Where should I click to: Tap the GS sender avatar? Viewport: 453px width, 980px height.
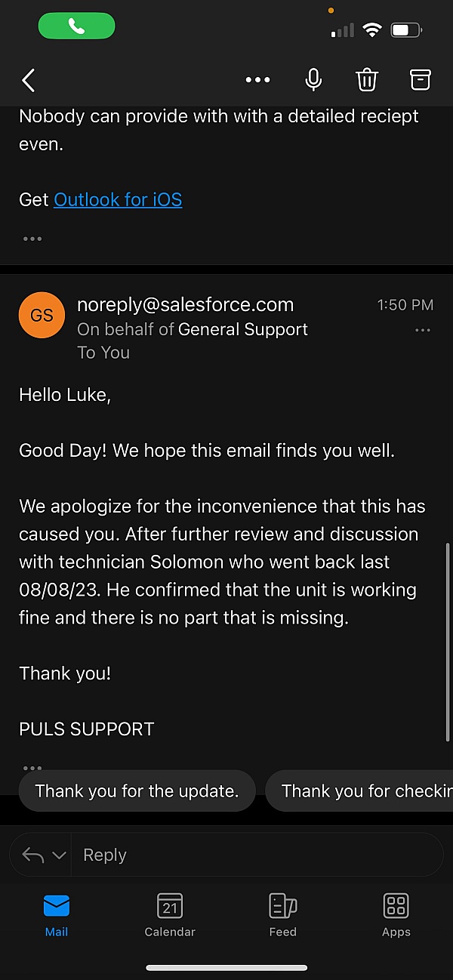tap(42, 315)
